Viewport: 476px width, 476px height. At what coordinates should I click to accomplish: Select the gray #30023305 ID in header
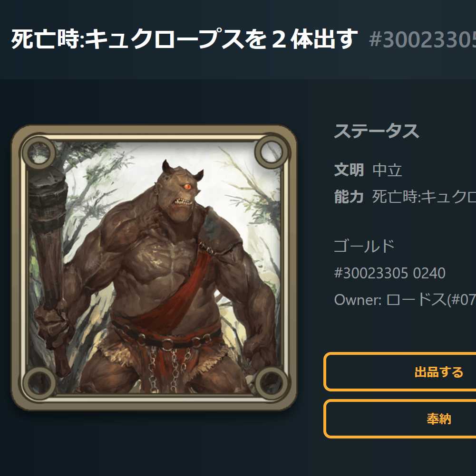[422, 39]
